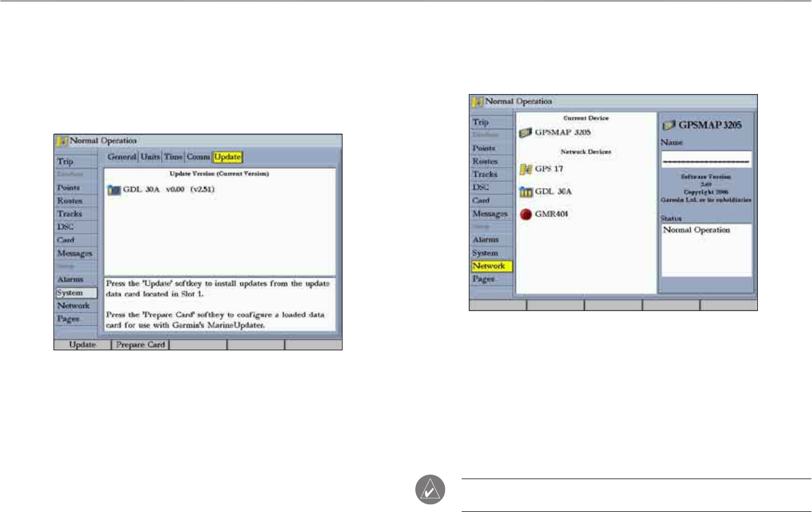Switch to the Units sub-tab
The height and width of the screenshot is (512, 812).
pos(149,156)
